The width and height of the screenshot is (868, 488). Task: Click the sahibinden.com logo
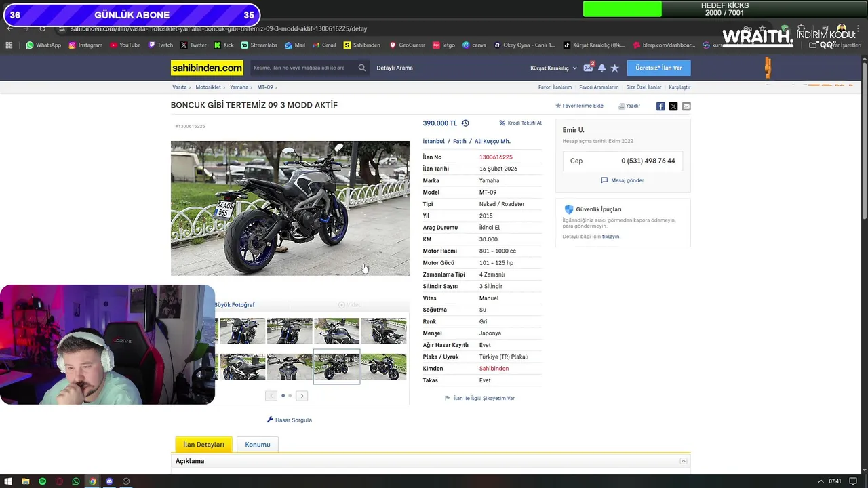pyautogui.click(x=207, y=68)
